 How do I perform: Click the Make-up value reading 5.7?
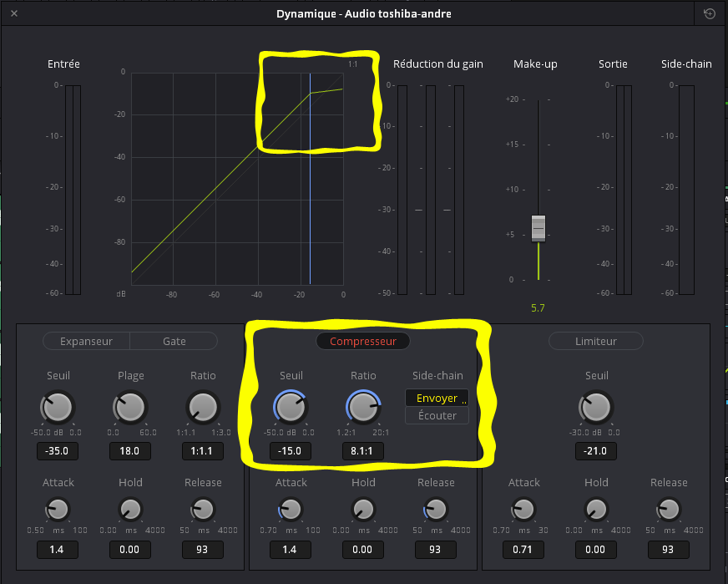tap(538, 308)
